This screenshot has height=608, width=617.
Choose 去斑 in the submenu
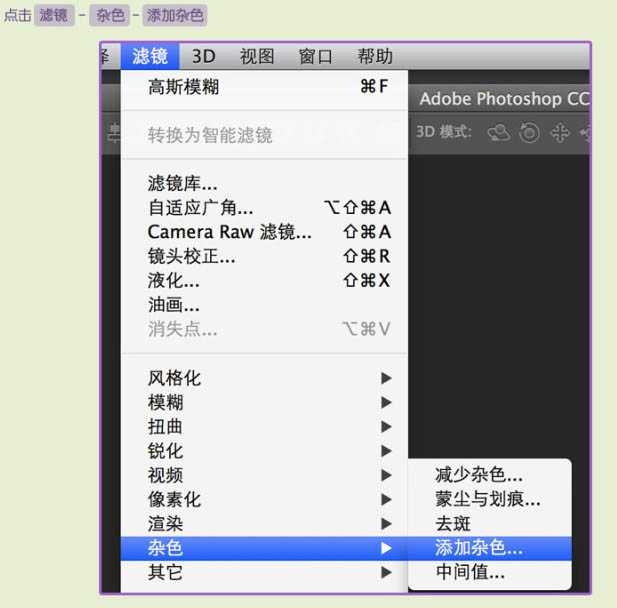pyautogui.click(x=490, y=524)
